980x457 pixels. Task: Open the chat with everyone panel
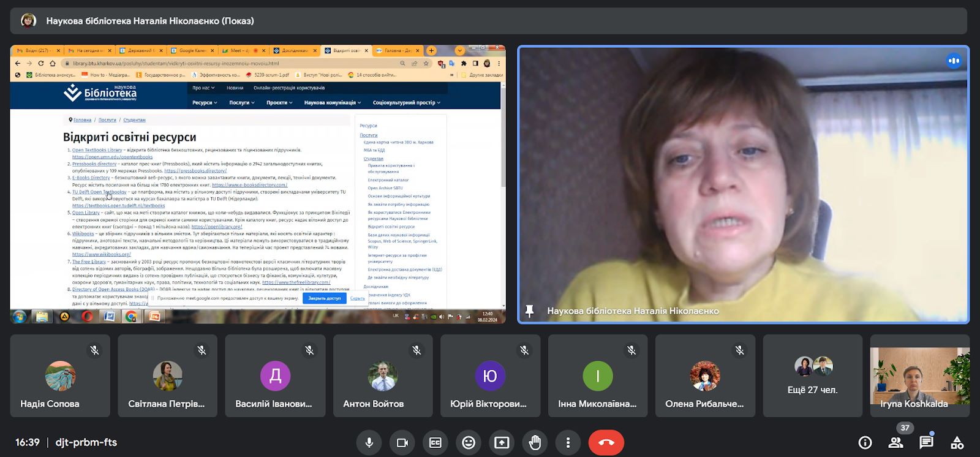tap(926, 442)
